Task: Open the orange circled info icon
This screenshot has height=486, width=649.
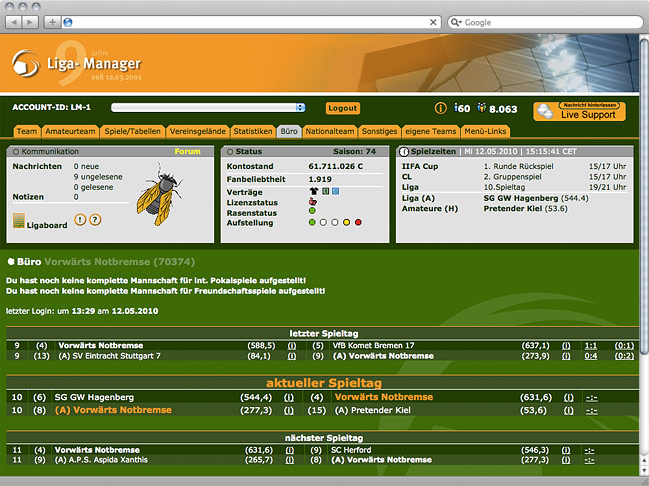Action: coord(440,108)
